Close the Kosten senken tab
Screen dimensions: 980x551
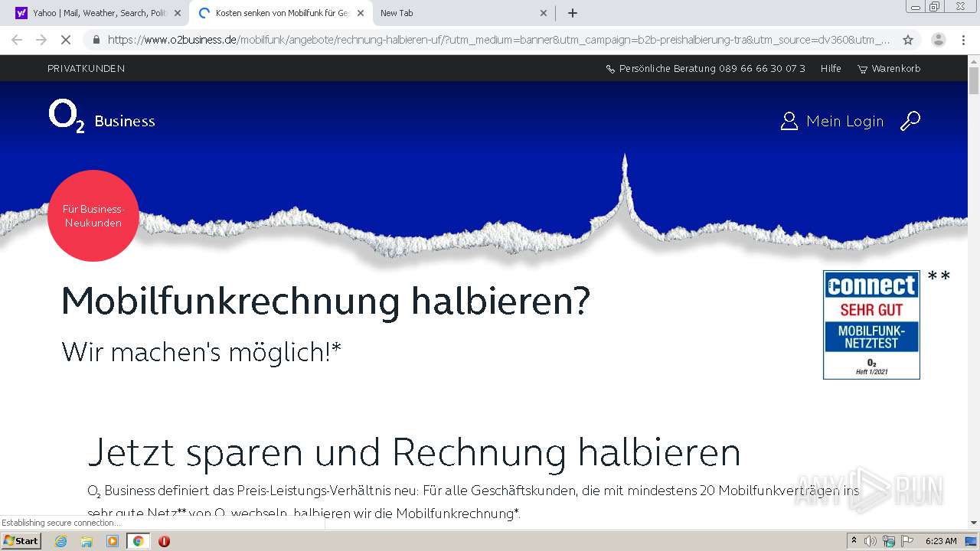tap(361, 13)
